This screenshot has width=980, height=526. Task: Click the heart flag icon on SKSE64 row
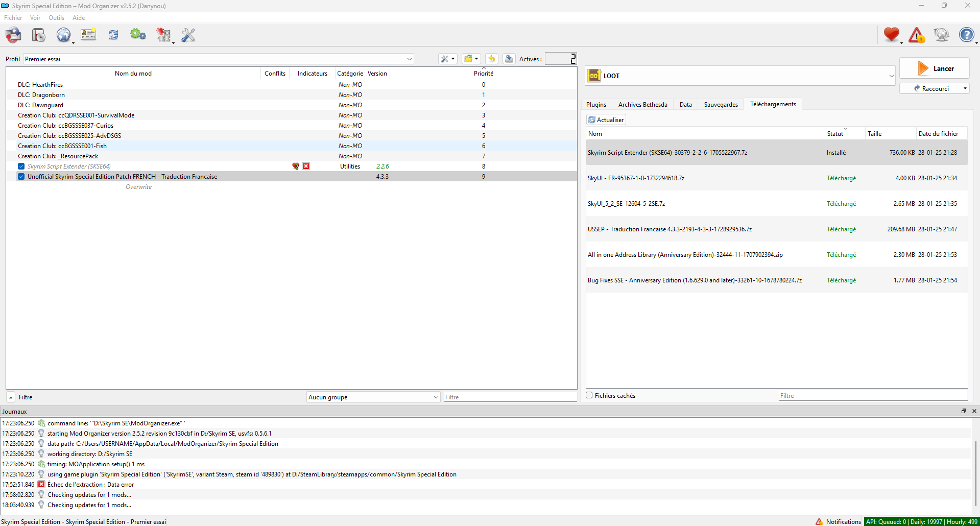point(296,166)
